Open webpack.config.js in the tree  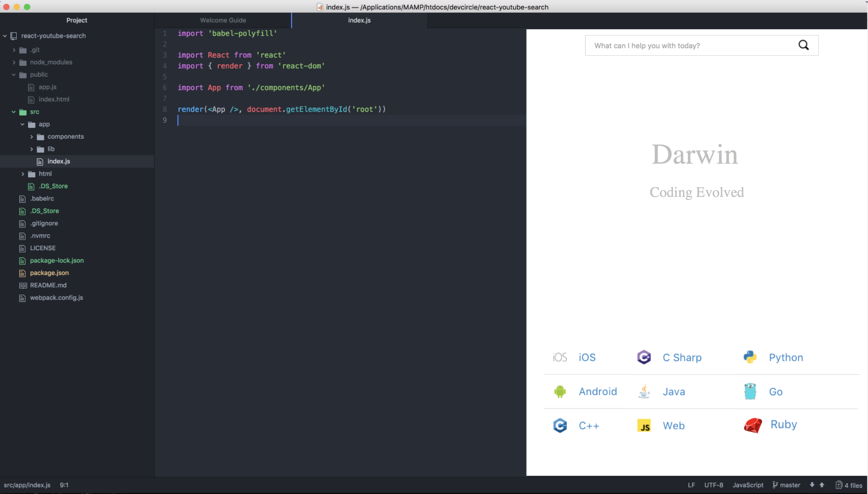56,297
